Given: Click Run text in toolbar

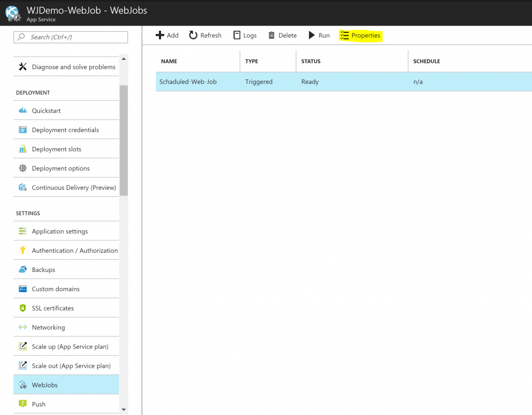Looking at the screenshot, I should 324,35.
